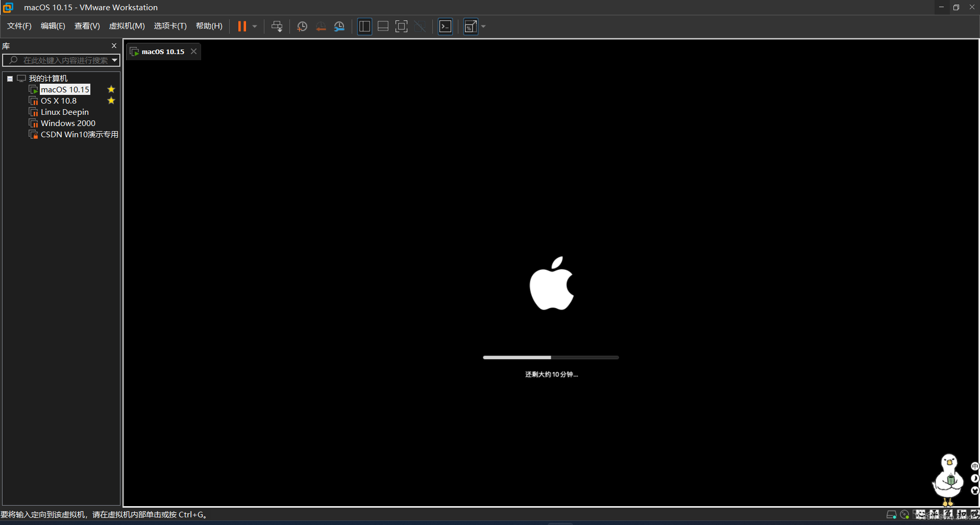Select Linux Deepin in the library

pyautogui.click(x=65, y=112)
